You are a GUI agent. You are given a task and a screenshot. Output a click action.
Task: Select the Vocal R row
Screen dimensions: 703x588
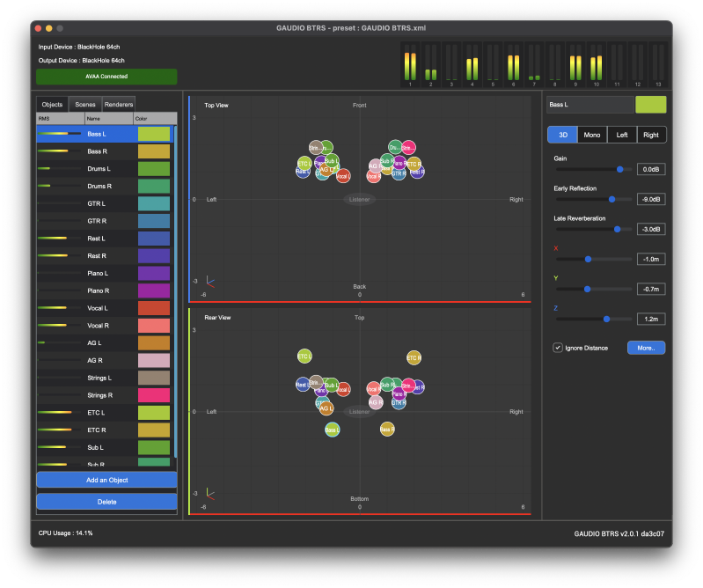click(105, 326)
